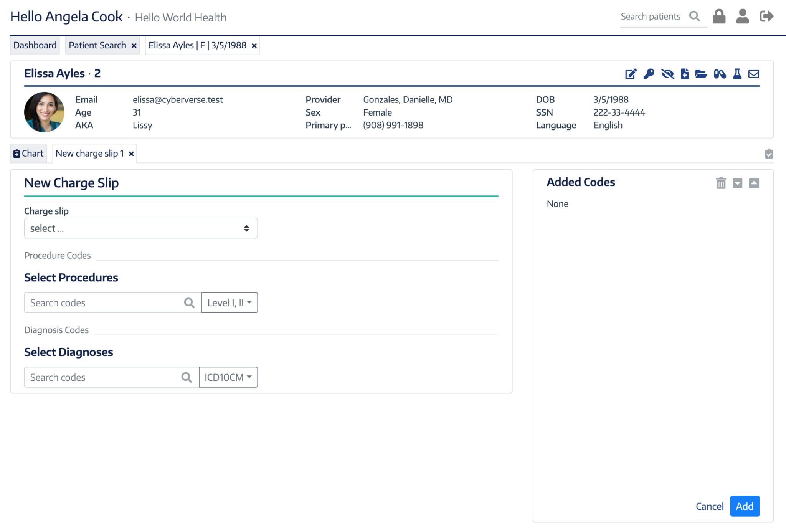Click the binoculars icon

point(720,74)
